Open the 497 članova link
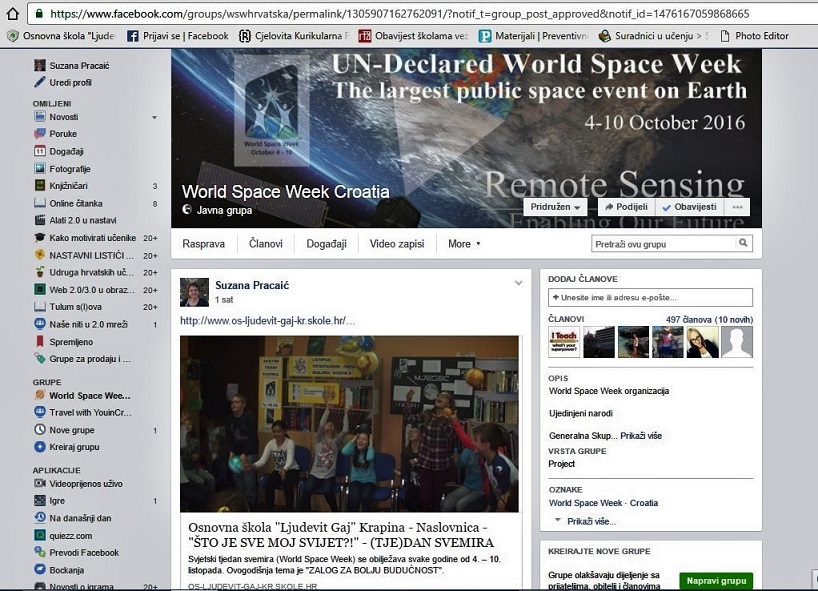This screenshot has width=818, height=591. (709, 319)
